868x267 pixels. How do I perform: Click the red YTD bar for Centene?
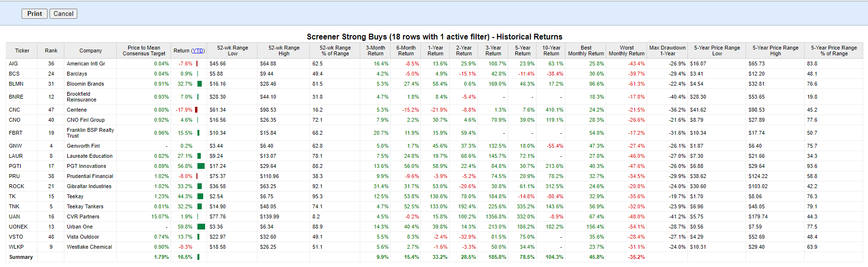(x=196, y=110)
